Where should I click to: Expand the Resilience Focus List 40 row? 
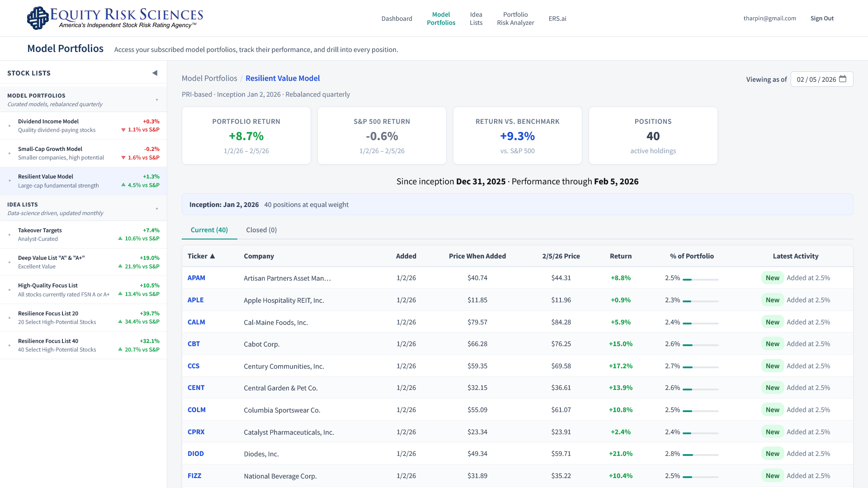(x=9, y=345)
